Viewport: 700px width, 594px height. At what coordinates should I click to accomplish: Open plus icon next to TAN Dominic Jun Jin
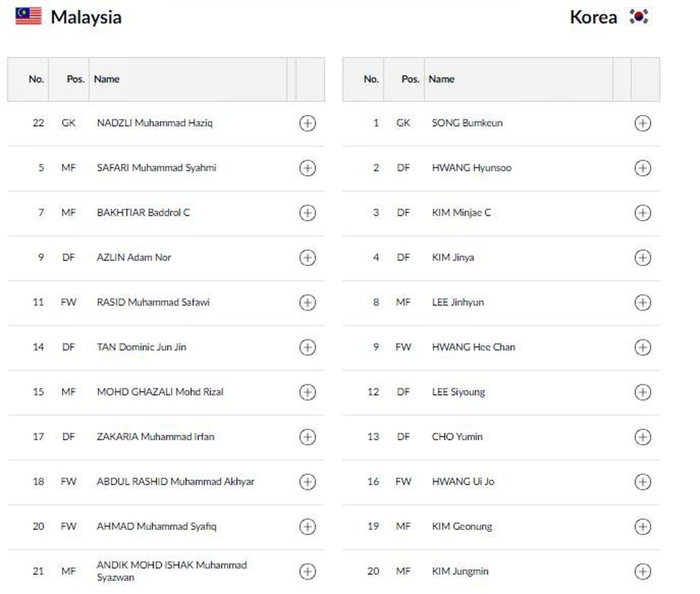[308, 348]
